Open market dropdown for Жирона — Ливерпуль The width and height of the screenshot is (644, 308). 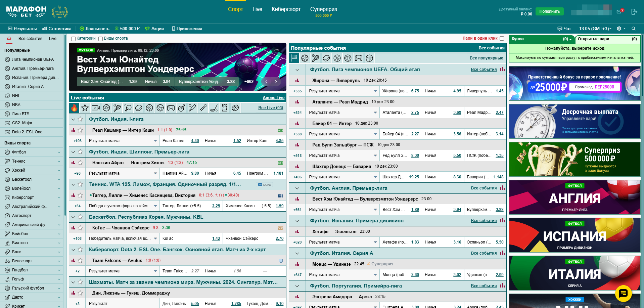pyautogui.click(x=375, y=91)
